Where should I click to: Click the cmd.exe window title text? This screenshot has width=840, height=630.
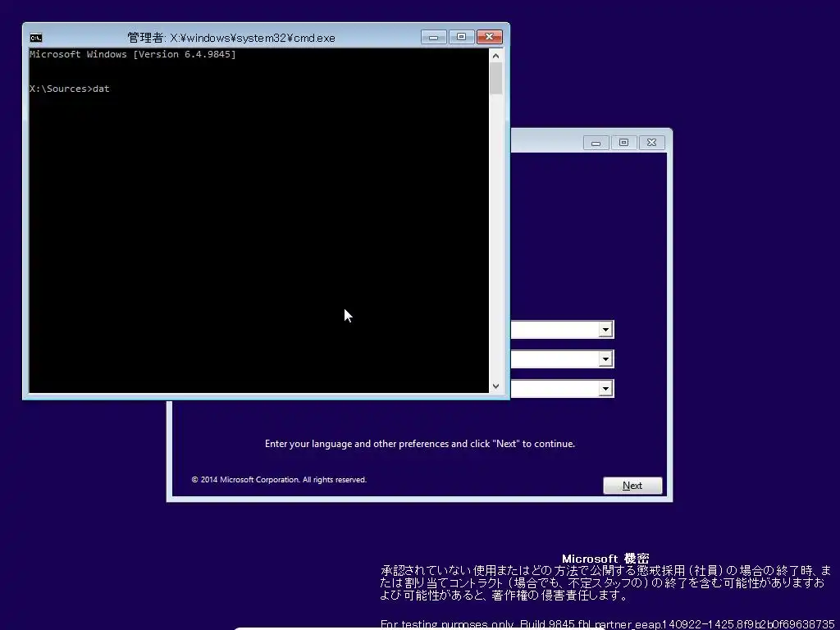click(231, 38)
